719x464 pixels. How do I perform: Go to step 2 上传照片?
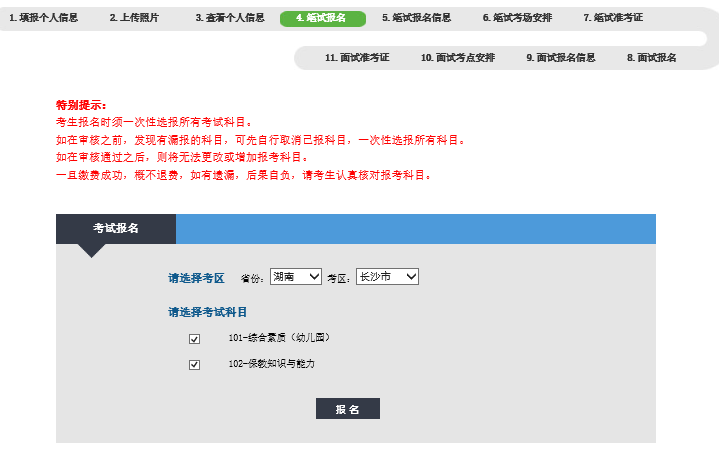tap(134, 18)
